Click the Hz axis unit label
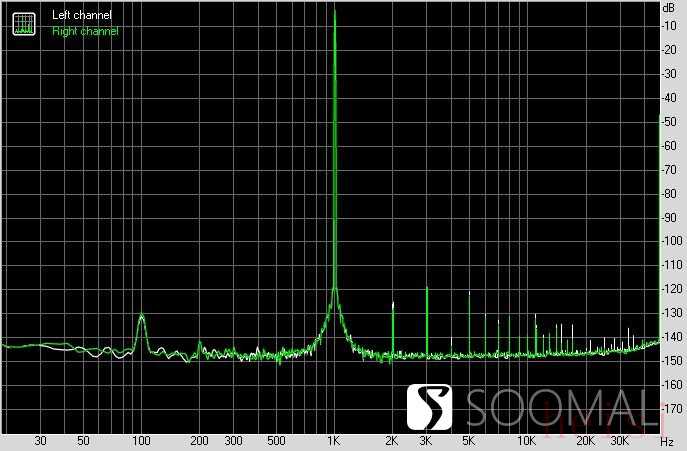This screenshot has width=687, height=451. pos(667,440)
